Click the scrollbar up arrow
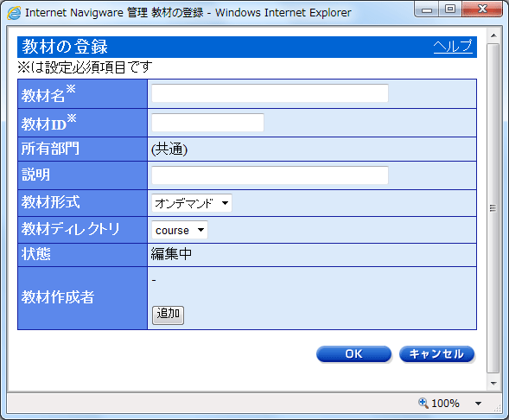509x420 pixels. click(x=493, y=35)
